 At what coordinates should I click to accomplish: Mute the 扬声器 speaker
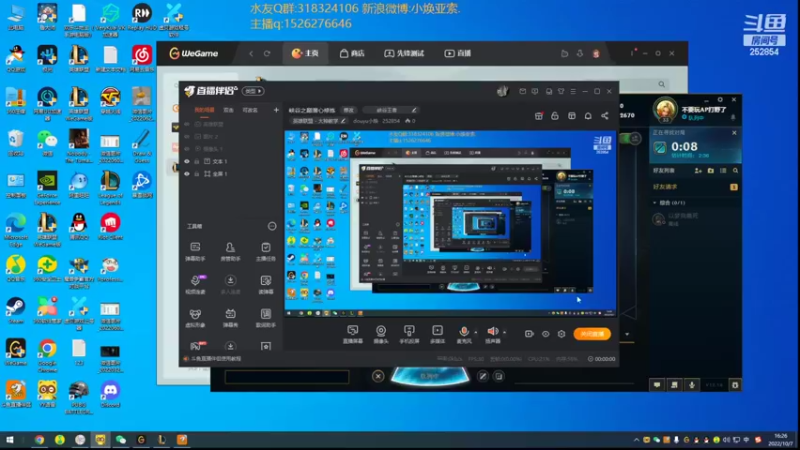pos(492,334)
